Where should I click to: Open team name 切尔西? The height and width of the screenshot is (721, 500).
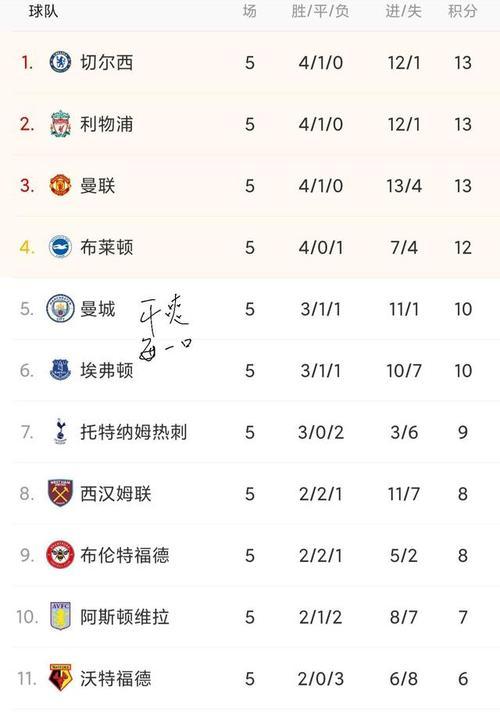click(x=107, y=63)
